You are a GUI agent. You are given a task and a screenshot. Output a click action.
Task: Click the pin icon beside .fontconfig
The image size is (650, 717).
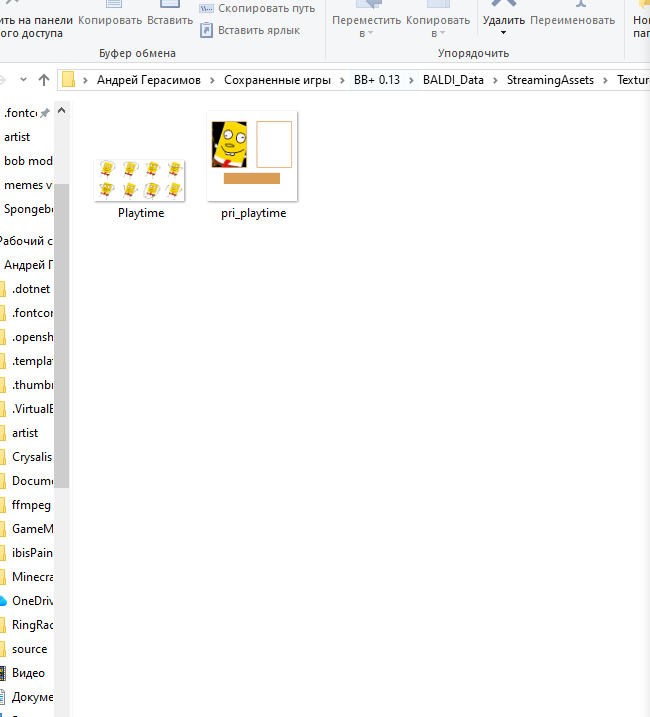pos(44,113)
